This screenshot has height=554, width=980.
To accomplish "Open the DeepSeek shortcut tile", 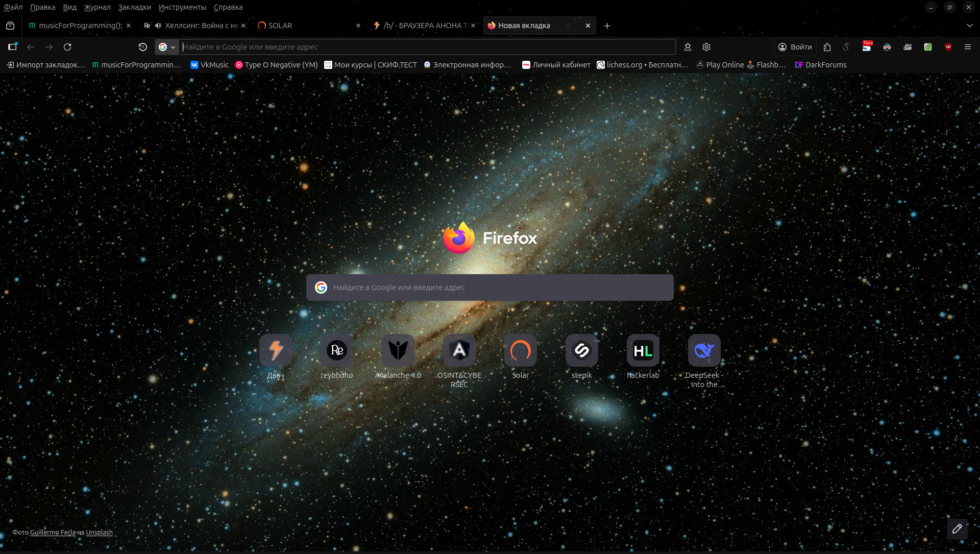I will 704,351.
